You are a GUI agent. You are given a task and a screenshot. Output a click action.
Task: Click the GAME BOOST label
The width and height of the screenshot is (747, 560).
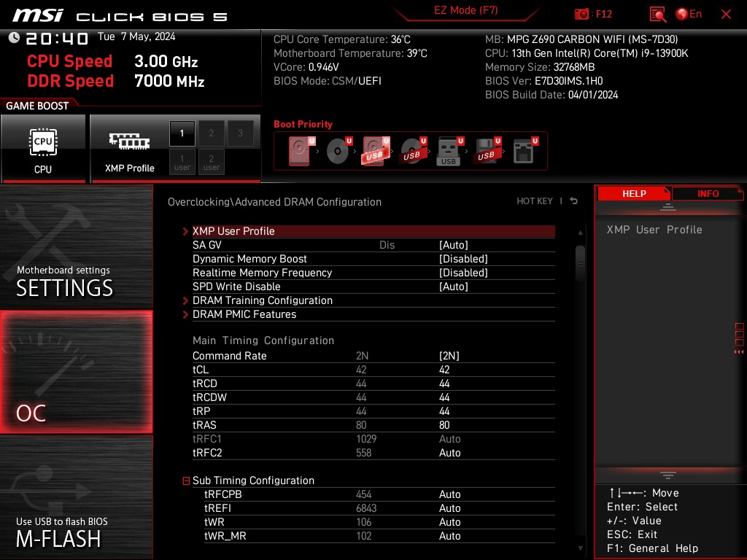coord(37,106)
